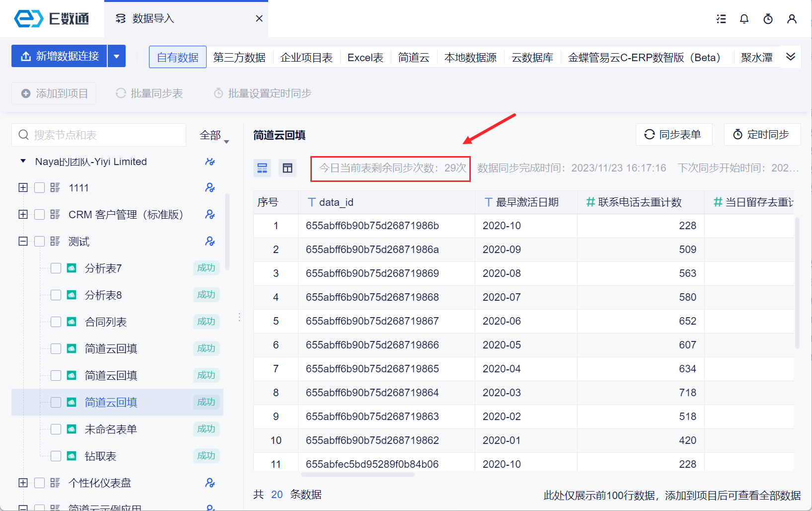The image size is (812, 511).
Task: Close the 数据导入 tab
Action: [x=259, y=18]
